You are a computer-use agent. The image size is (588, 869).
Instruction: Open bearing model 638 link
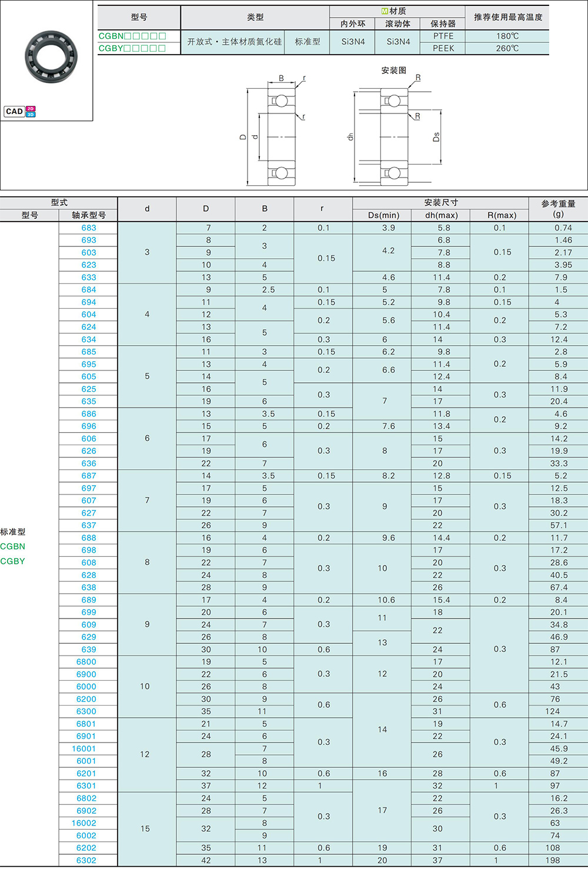point(89,587)
